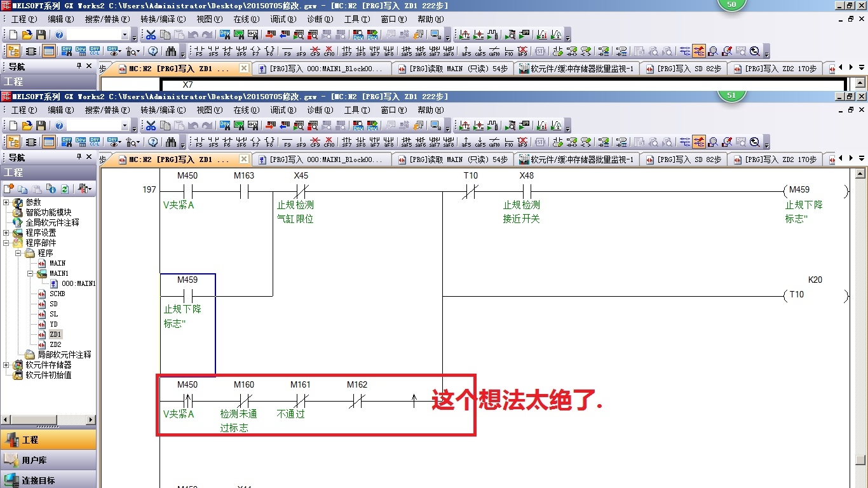868x488 pixels.
Task: Insert vertical line sF9 in lower window toolbar
Action: point(301,142)
